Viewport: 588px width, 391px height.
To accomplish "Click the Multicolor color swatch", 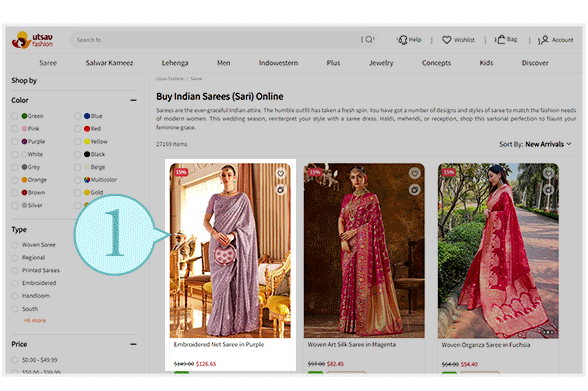I will 87,180.
